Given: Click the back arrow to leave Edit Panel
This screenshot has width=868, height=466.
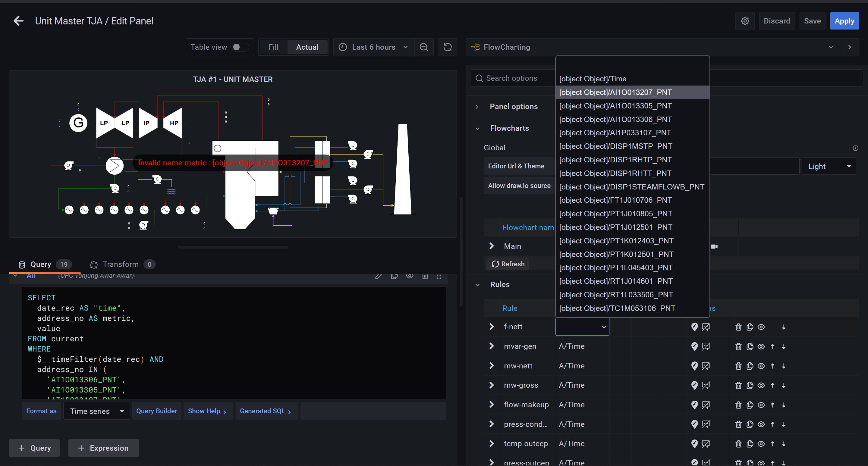Looking at the screenshot, I should (18, 21).
